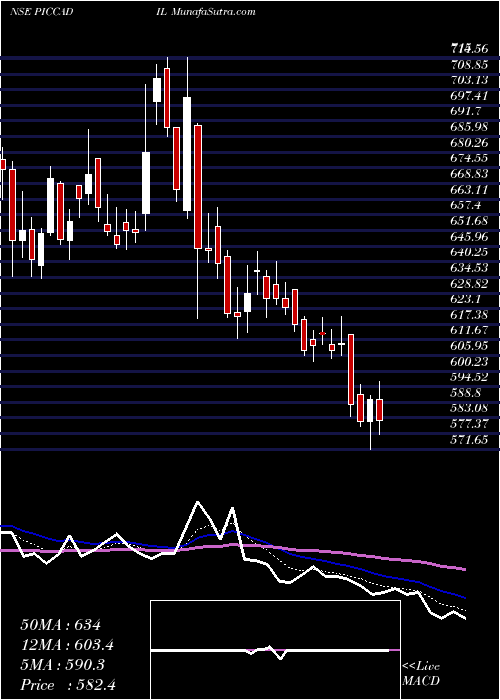Screen dimensions: 500x700
Task: Pick the 663.11 axis value
Action: 468,190
